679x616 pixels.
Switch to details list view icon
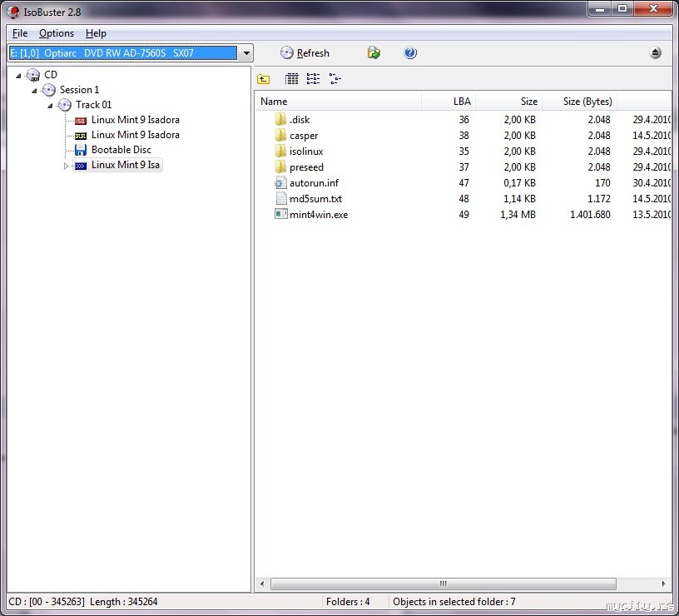[x=291, y=79]
